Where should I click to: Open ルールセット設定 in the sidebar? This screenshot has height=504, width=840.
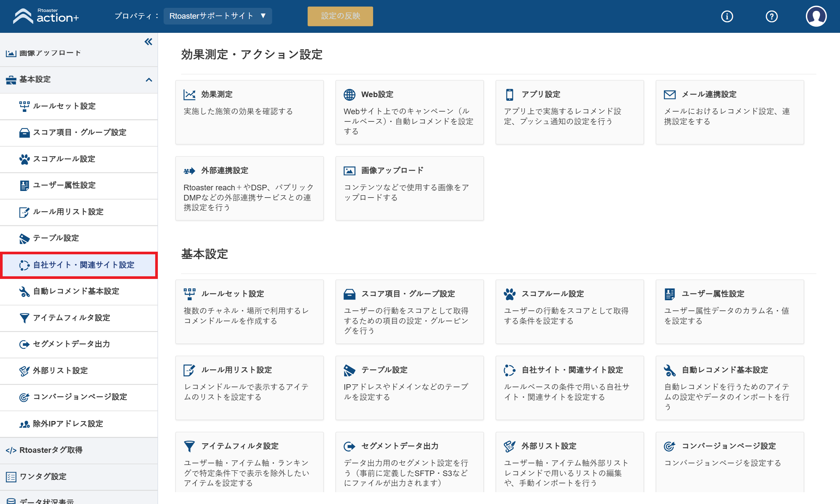pos(79,106)
